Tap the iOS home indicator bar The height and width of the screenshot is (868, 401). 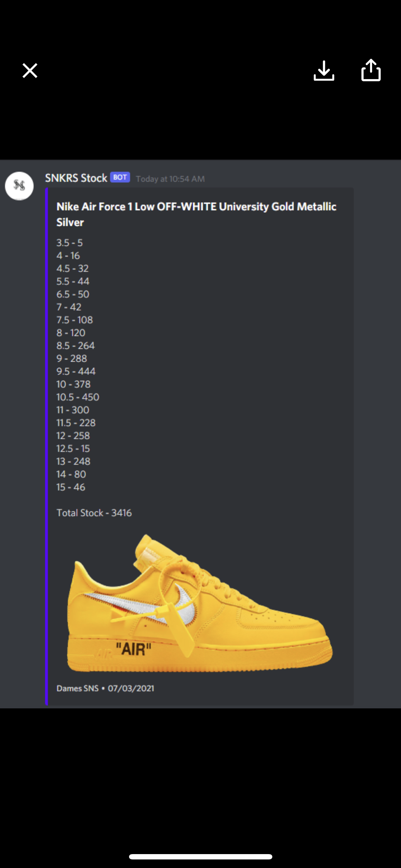point(201,856)
